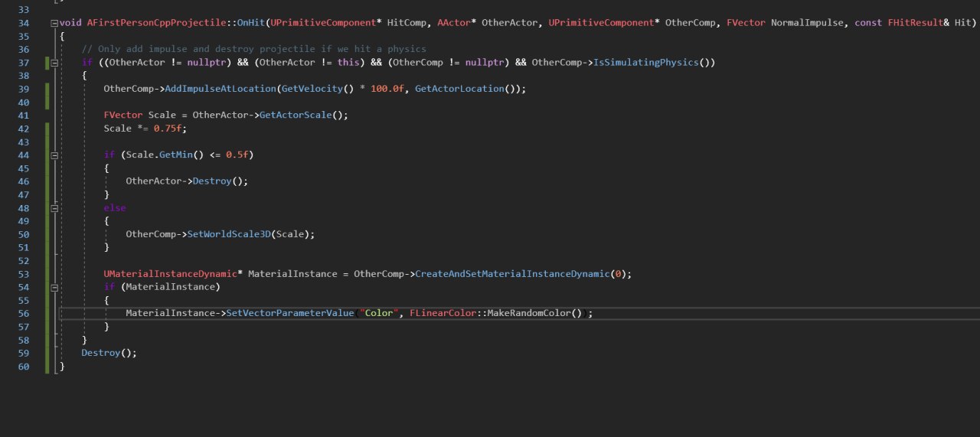Click the GetActorLocation call
The image size is (980, 437).
point(459,89)
